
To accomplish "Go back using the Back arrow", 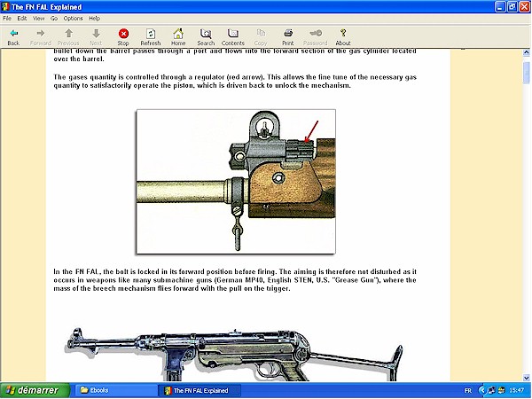I will click(x=13, y=37).
